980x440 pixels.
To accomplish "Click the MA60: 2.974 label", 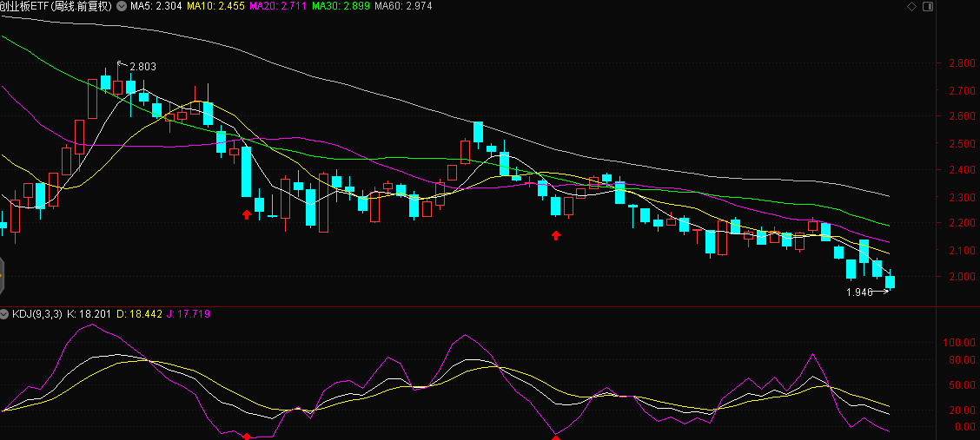I will (403, 6).
